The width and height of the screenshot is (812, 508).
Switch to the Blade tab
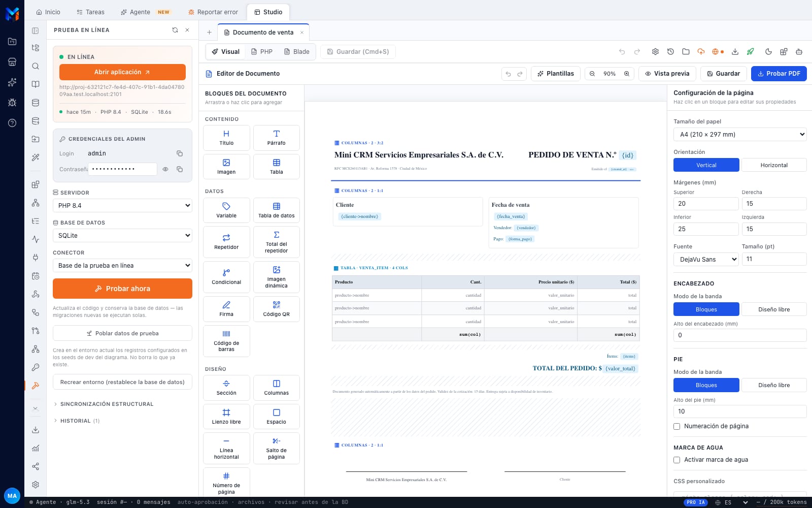coord(296,52)
